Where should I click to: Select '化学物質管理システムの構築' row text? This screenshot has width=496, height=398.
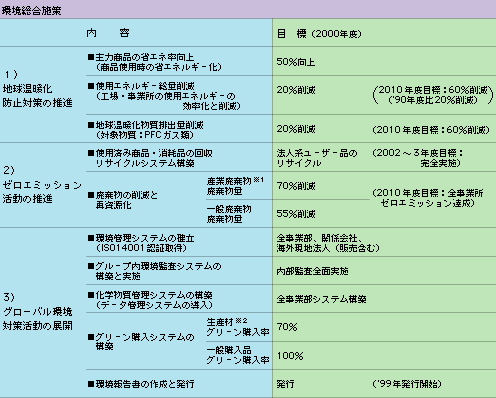pos(150,300)
